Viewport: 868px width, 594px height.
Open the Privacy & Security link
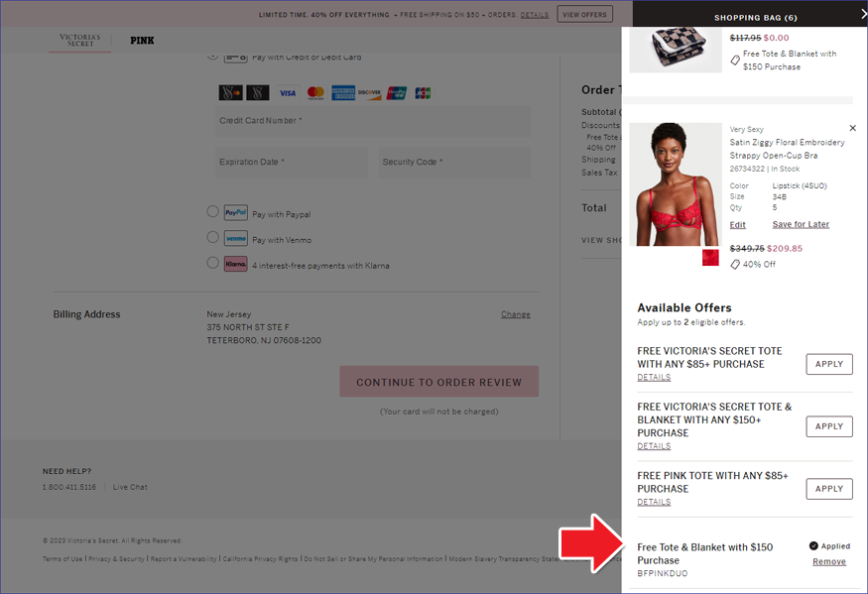pos(116,559)
